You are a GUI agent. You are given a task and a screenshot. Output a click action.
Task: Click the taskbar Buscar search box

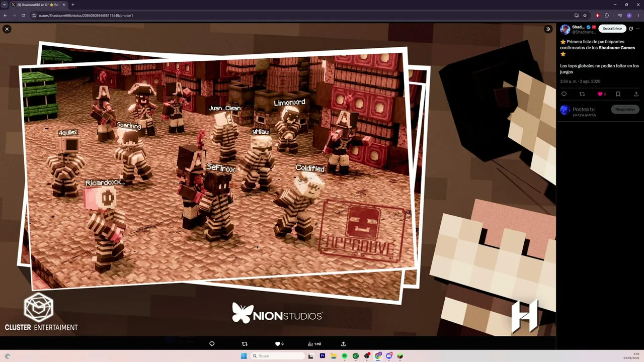click(278, 356)
